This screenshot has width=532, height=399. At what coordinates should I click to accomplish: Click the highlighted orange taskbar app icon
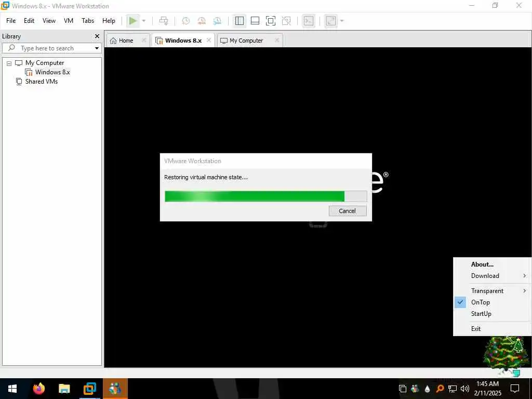tap(115, 389)
